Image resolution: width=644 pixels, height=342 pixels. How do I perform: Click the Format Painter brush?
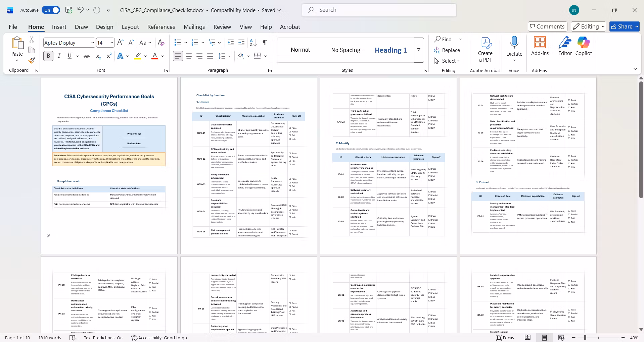click(x=32, y=60)
